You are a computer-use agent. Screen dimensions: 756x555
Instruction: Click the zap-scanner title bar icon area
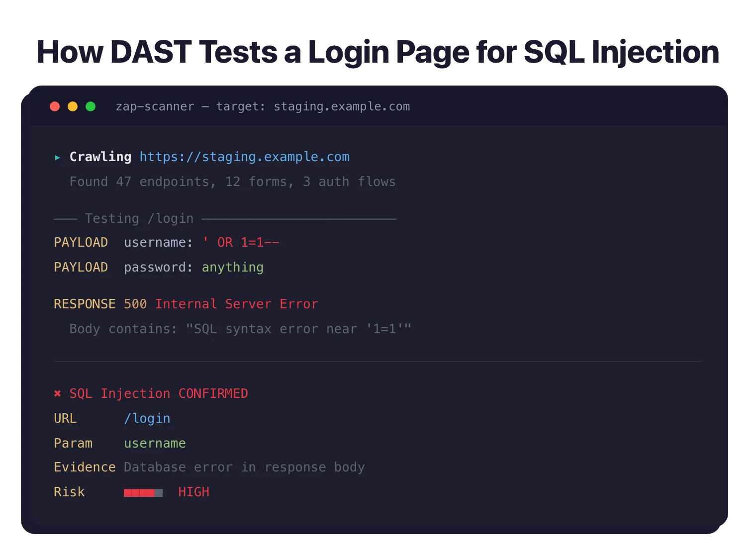pyautogui.click(x=155, y=106)
